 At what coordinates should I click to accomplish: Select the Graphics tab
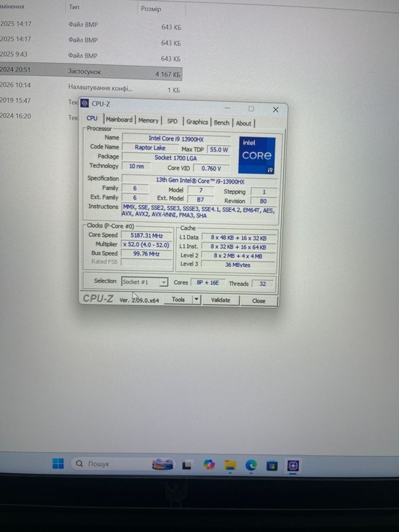click(197, 122)
